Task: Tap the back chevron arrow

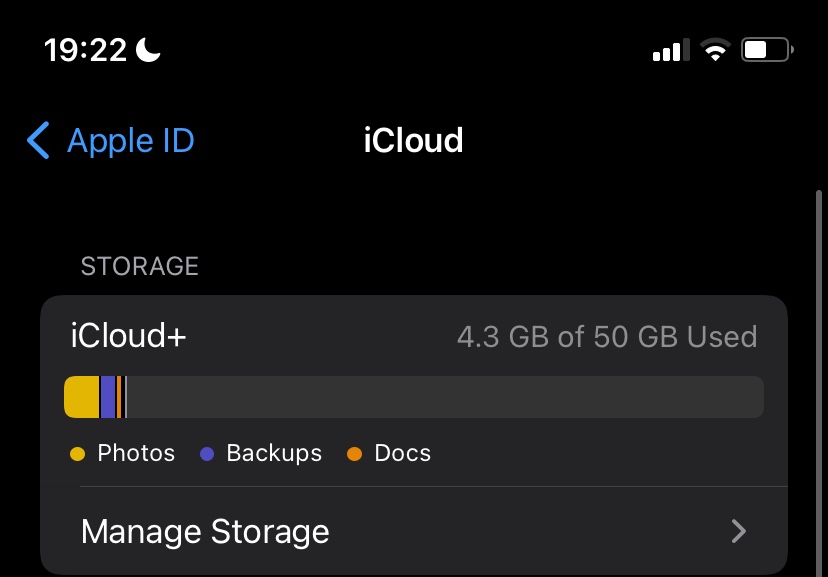Action: 38,141
